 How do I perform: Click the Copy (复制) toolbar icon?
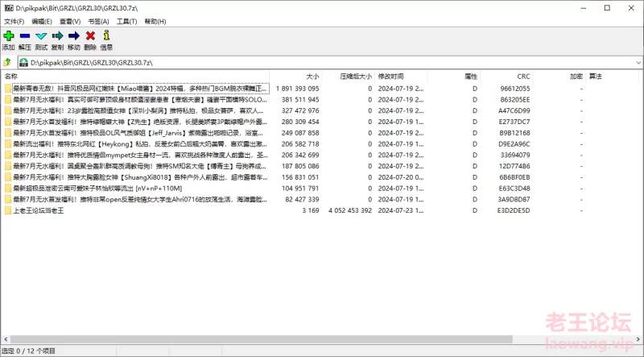coord(57,36)
